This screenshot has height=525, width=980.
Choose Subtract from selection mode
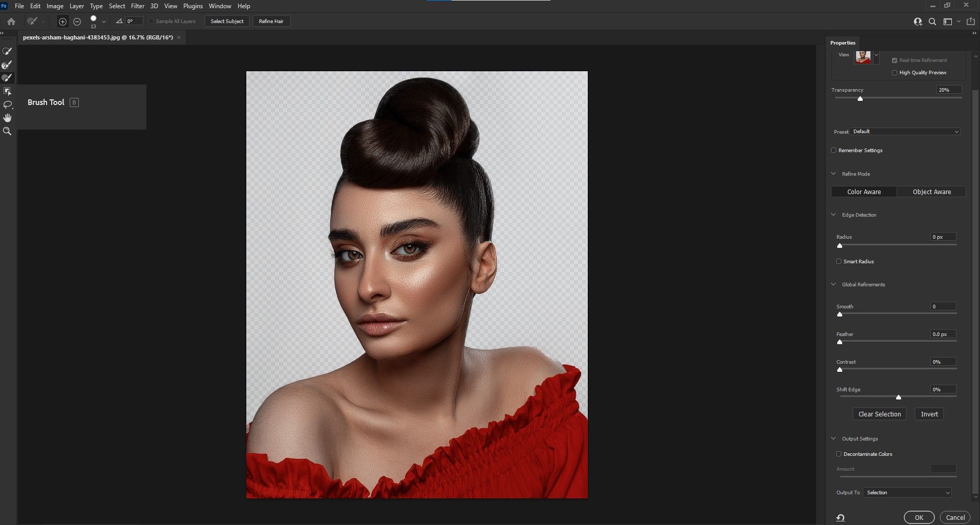click(77, 22)
